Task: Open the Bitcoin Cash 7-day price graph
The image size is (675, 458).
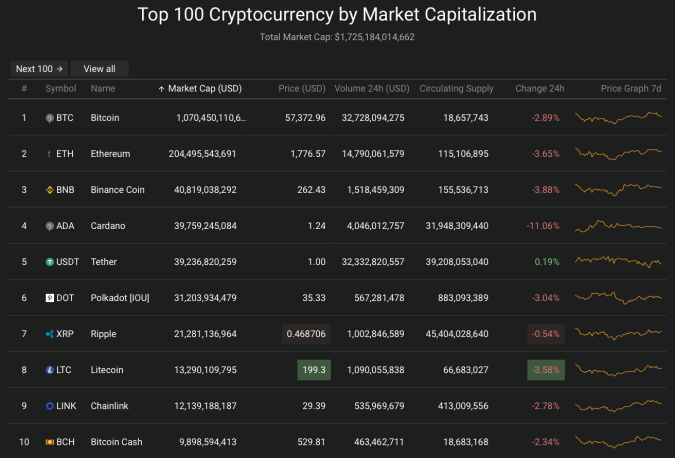Action: tap(618, 442)
